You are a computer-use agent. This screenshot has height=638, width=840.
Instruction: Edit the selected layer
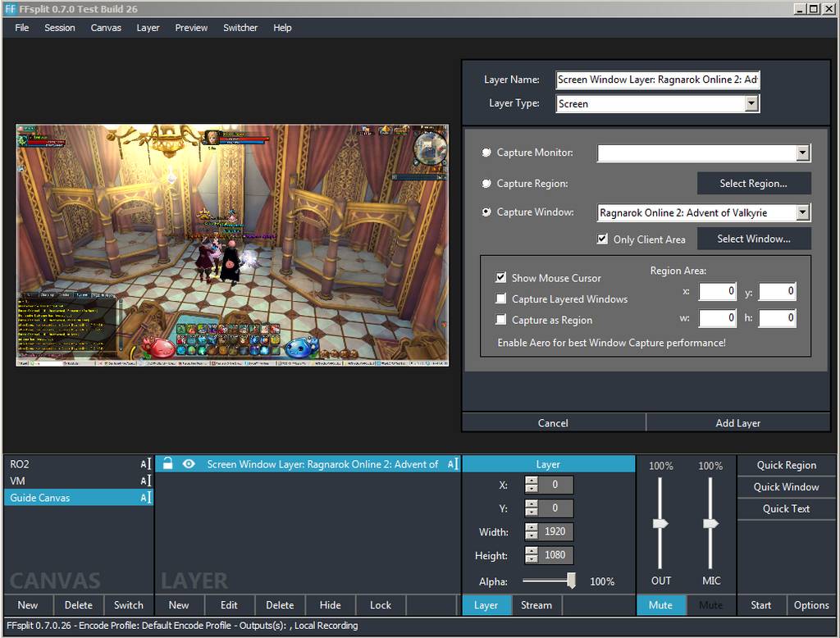click(x=230, y=604)
